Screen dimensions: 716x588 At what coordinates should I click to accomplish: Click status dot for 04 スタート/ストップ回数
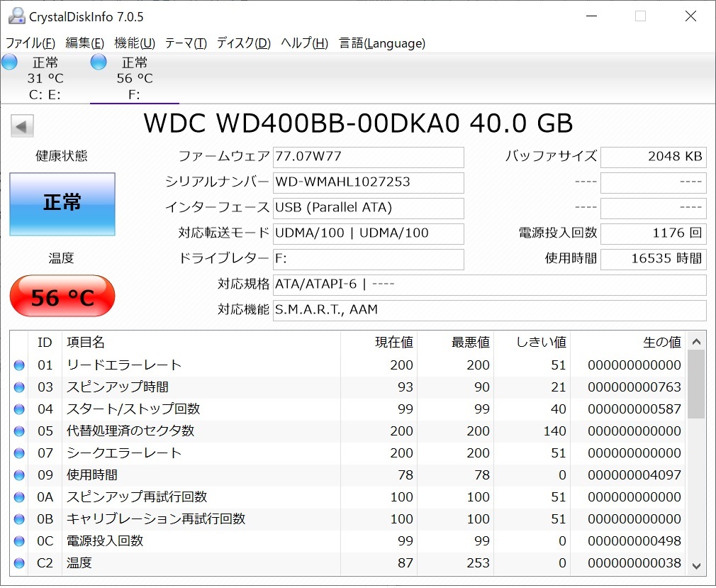[x=19, y=409]
